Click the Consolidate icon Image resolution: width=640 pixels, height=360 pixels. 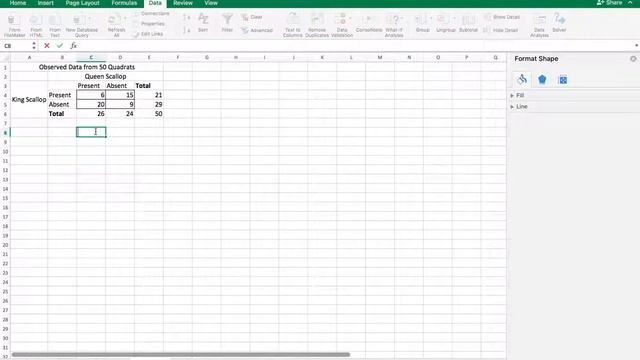click(x=369, y=23)
